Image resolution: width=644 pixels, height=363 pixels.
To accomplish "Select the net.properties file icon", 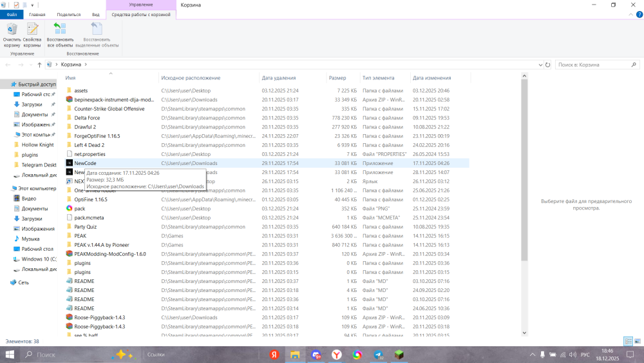I will (70, 154).
